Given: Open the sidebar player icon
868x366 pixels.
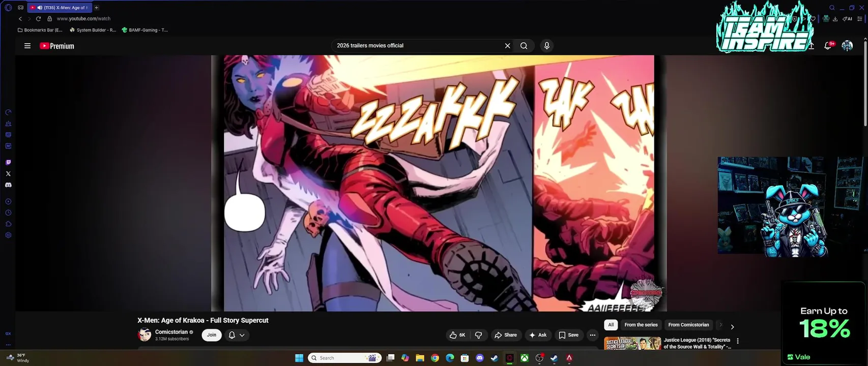Looking at the screenshot, I should click(8, 202).
